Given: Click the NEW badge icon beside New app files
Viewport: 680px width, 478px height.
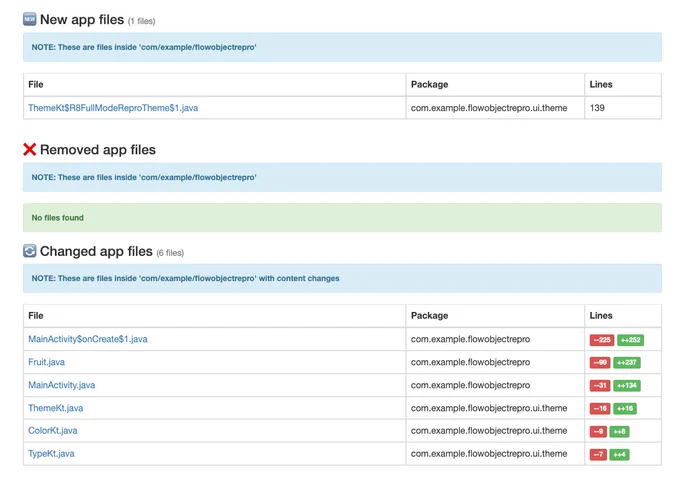Looking at the screenshot, I should (x=29, y=19).
